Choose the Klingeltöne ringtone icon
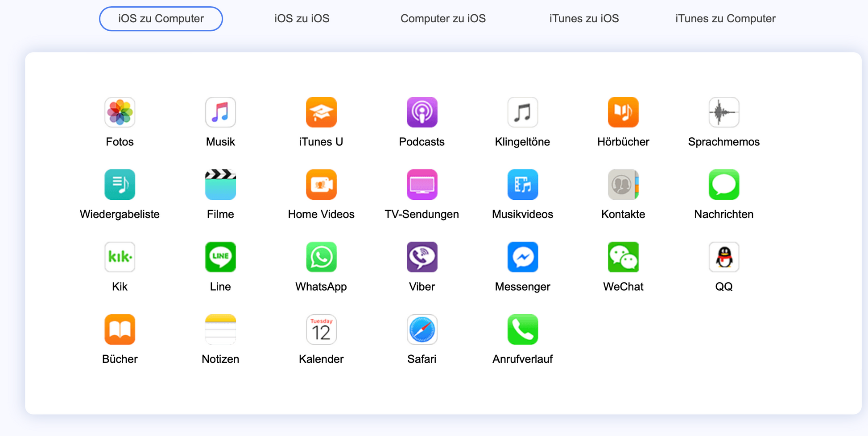Image resolution: width=868 pixels, height=436 pixels. click(x=522, y=112)
